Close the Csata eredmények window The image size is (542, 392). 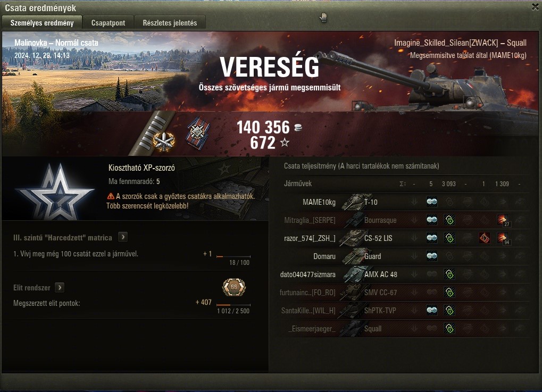535,7
